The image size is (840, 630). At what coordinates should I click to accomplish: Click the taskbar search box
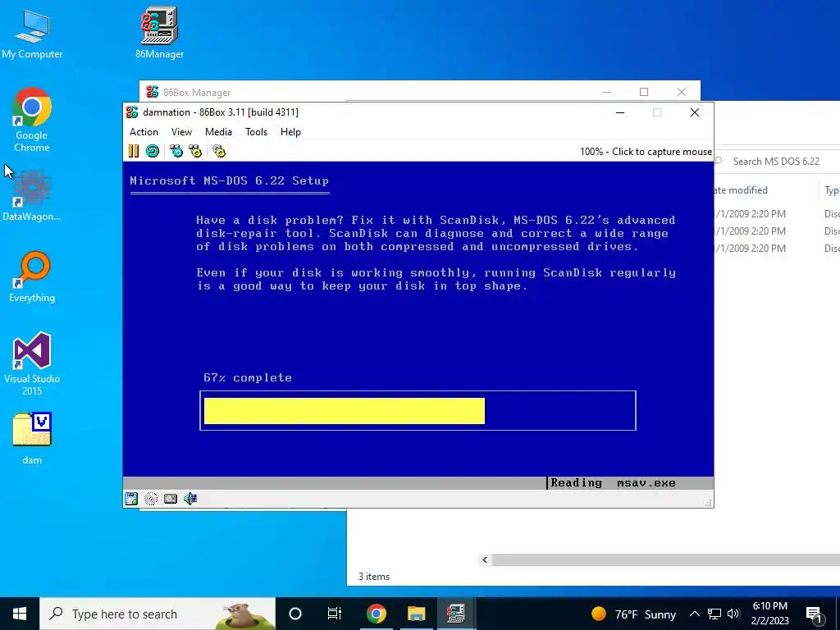pos(157,614)
